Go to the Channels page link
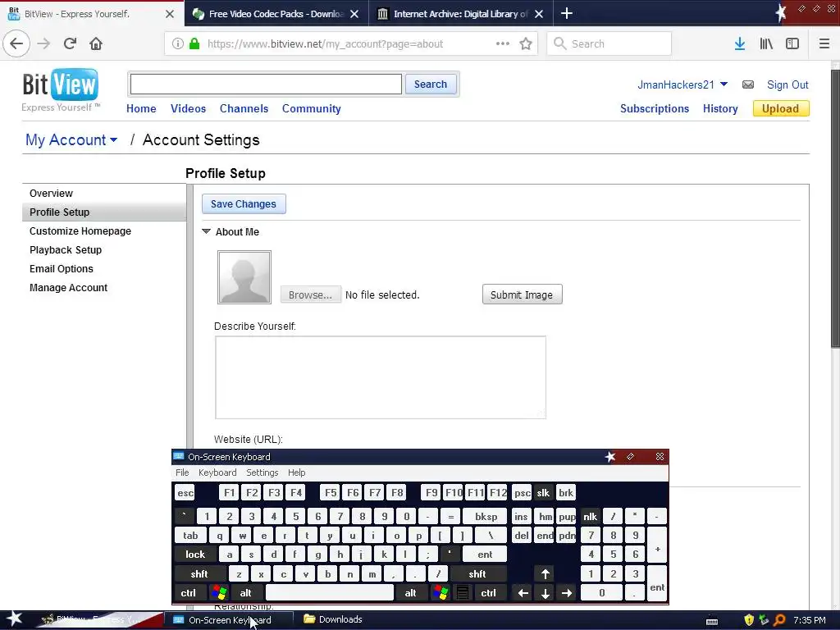 click(x=244, y=108)
